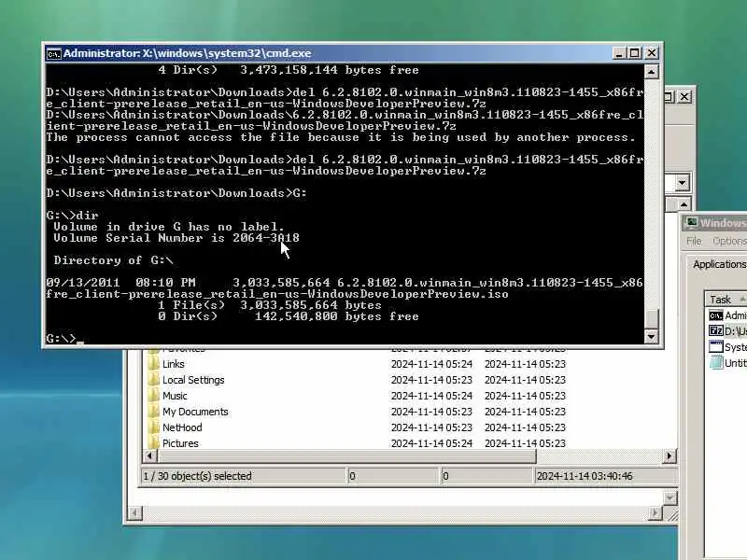Click the My Documents folder name

[x=195, y=412]
